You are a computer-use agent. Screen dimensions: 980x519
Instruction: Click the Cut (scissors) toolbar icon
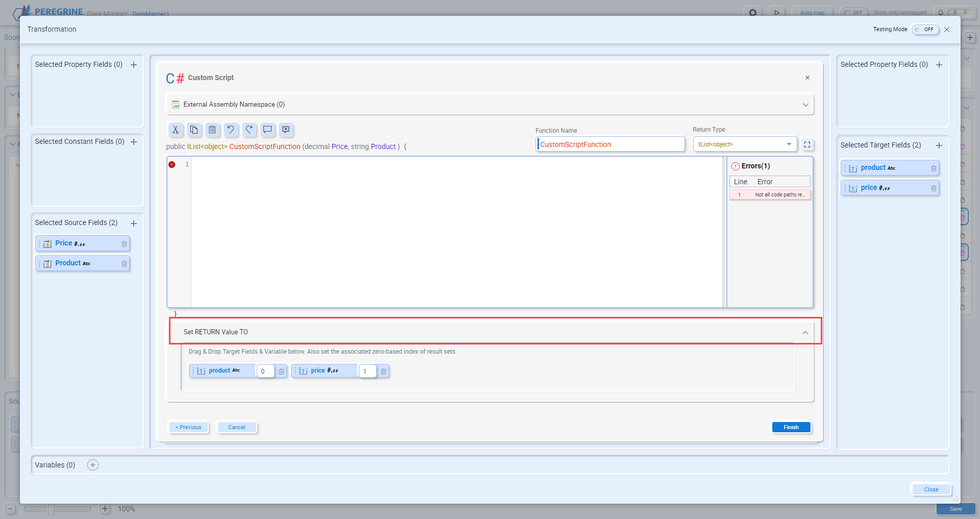(176, 130)
